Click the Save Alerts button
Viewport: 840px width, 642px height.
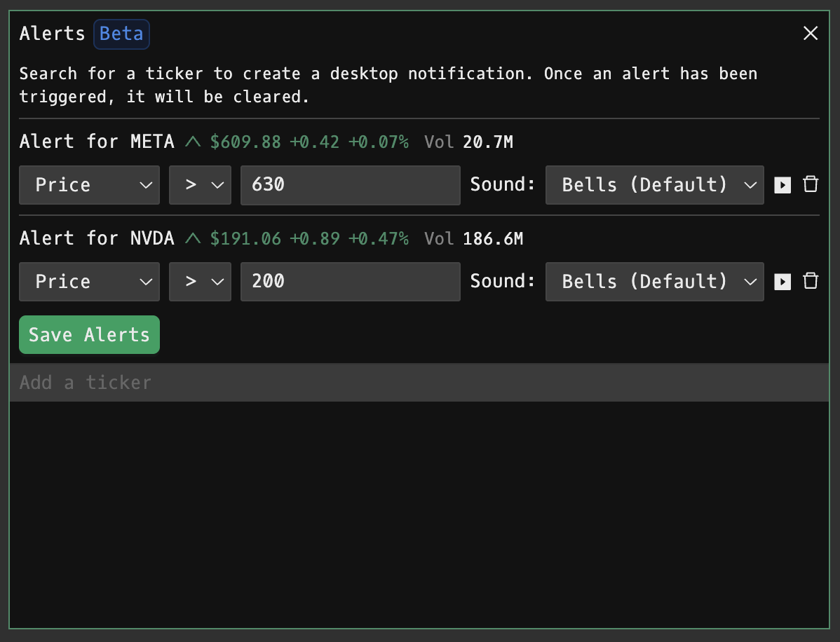pyautogui.click(x=90, y=334)
